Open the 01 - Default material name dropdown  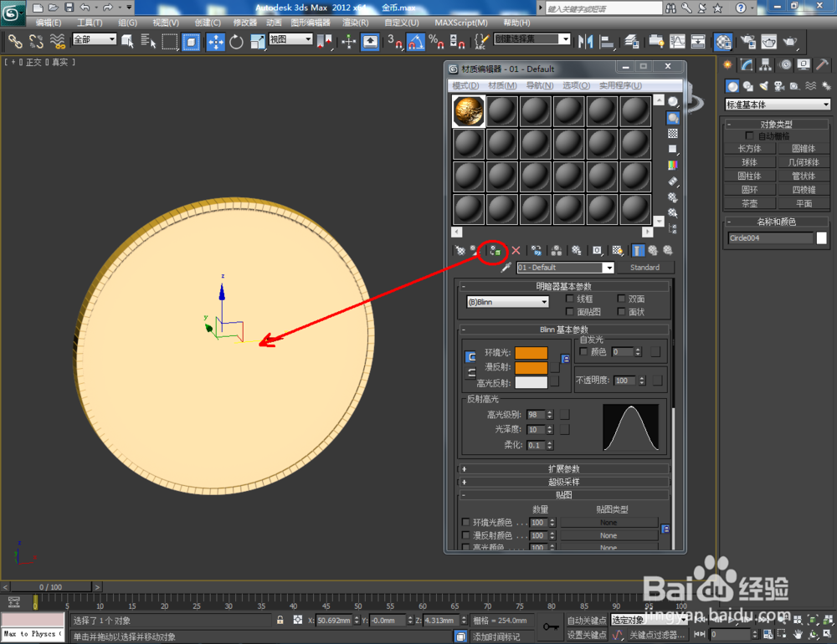tap(565, 268)
